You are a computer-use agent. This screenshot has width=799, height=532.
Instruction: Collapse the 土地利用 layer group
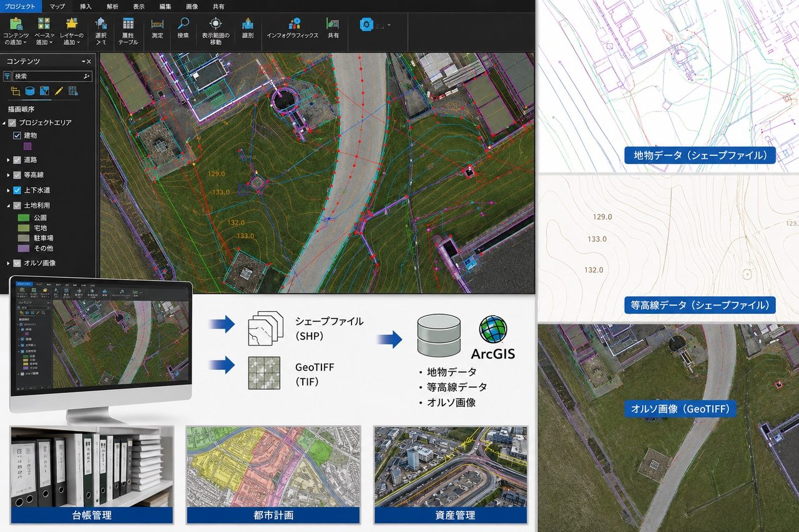click(x=7, y=205)
